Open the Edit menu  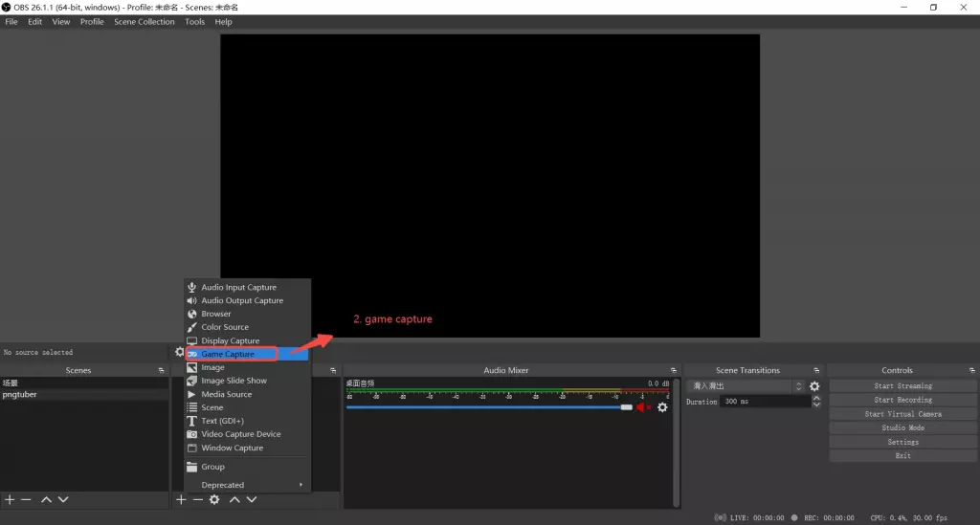(x=35, y=22)
